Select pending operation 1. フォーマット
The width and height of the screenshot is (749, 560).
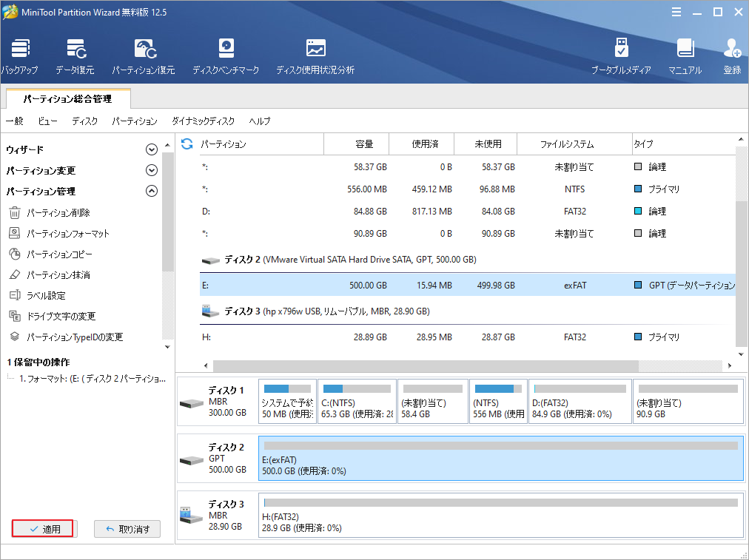(x=93, y=379)
